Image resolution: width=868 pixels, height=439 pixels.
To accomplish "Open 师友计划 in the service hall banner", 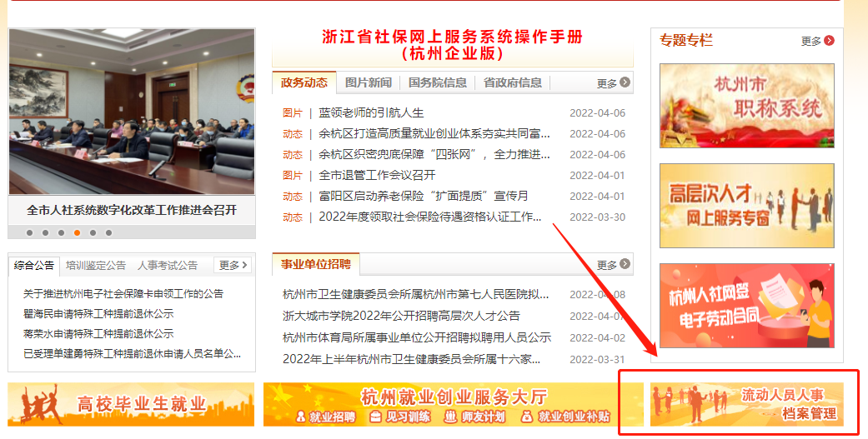I will [x=483, y=417].
